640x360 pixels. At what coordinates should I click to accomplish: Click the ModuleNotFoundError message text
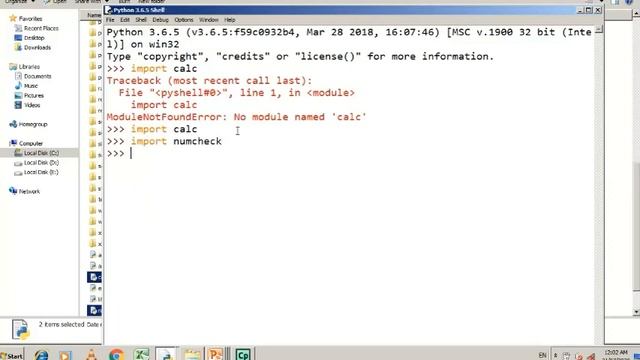coord(236,117)
